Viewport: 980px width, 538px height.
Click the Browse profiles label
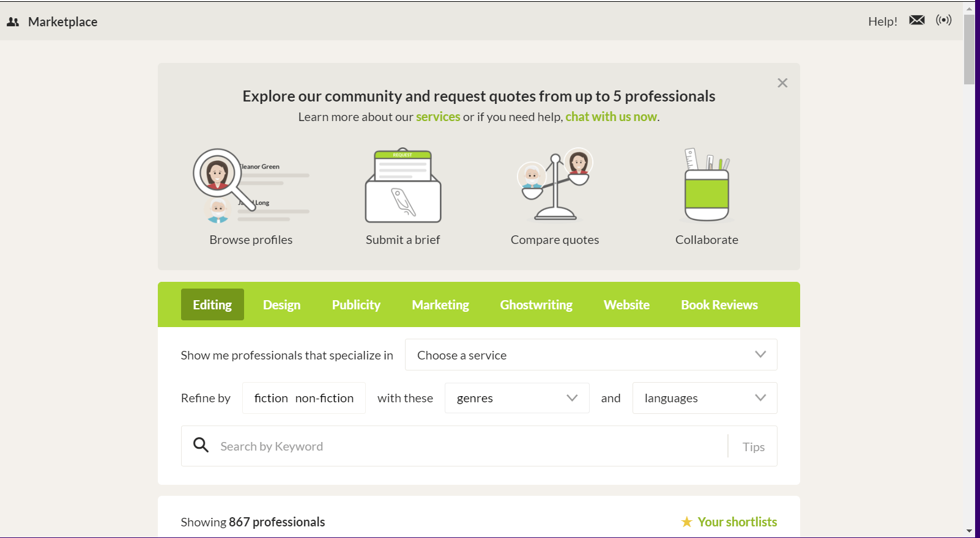point(251,240)
